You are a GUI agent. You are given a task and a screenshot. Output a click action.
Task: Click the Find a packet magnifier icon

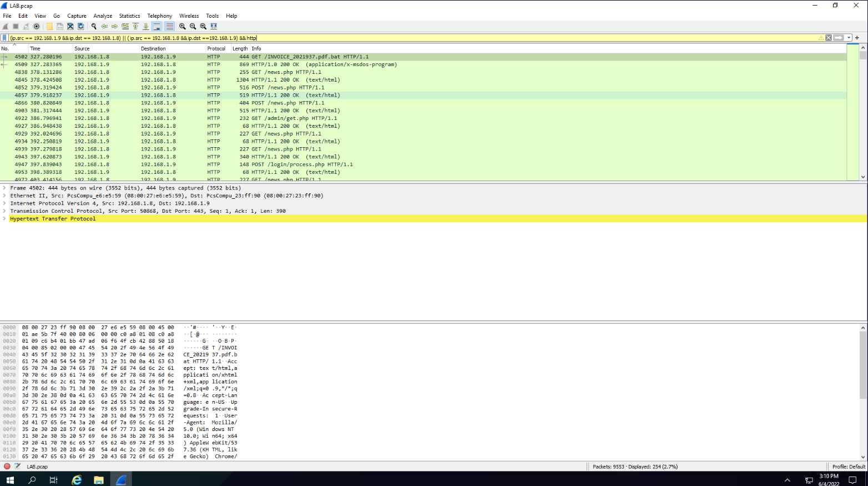coord(94,26)
